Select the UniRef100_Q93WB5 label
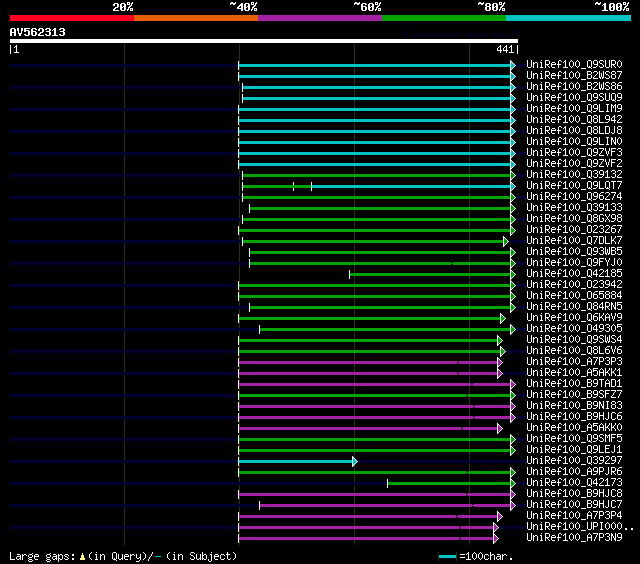This screenshot has width=640, height=564. tap(574, 252)
